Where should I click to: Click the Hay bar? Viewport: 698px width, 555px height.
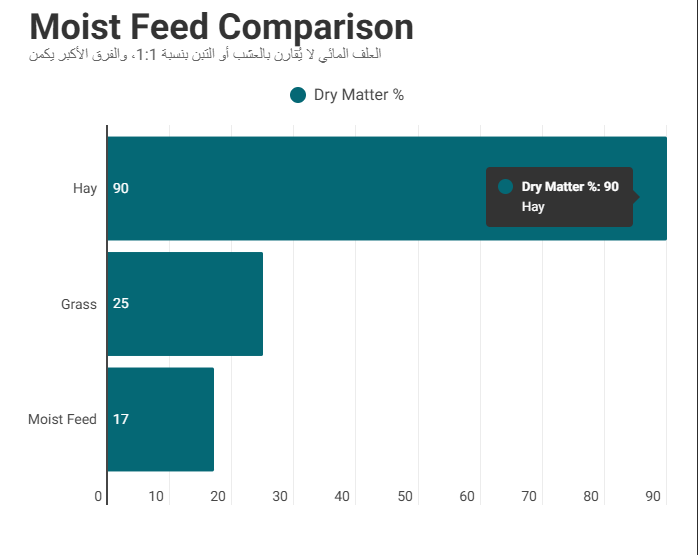(300, 188)
